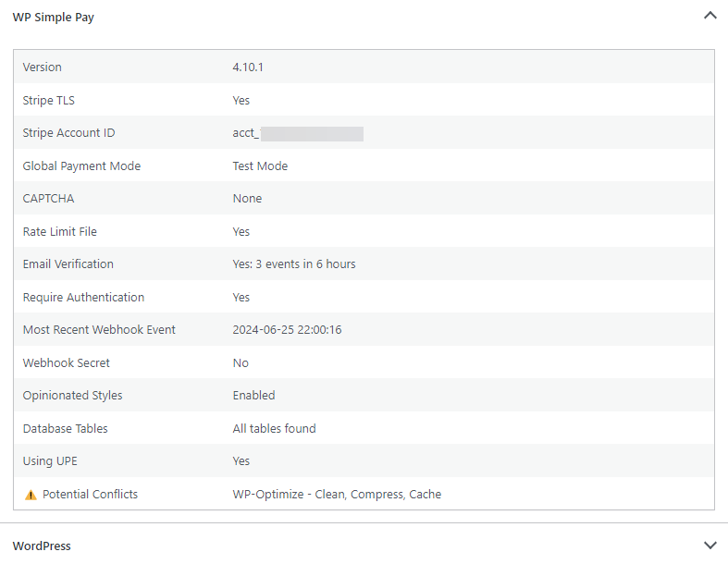Click the Require Authentication label

coord(83,298)
